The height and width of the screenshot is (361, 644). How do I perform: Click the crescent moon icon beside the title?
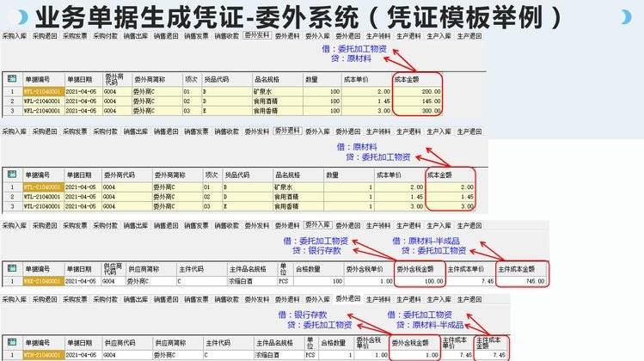pyautogui.click(x=624, y=15)
